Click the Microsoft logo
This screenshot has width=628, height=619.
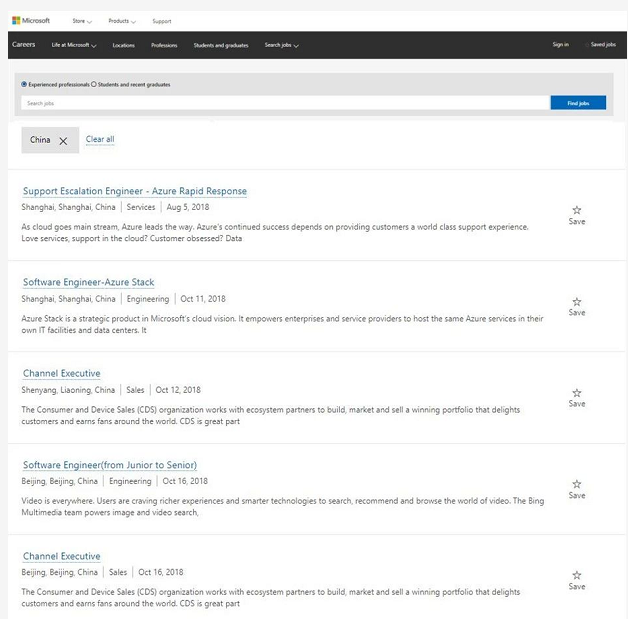(31, 20)
